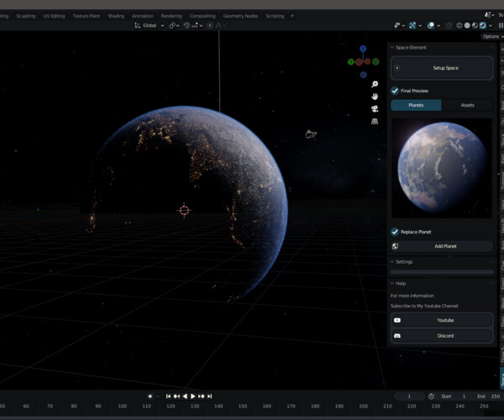This screenshot has width=504, height=420.
Task: Select the Assets tab in the addon panel
Action: 467,105
